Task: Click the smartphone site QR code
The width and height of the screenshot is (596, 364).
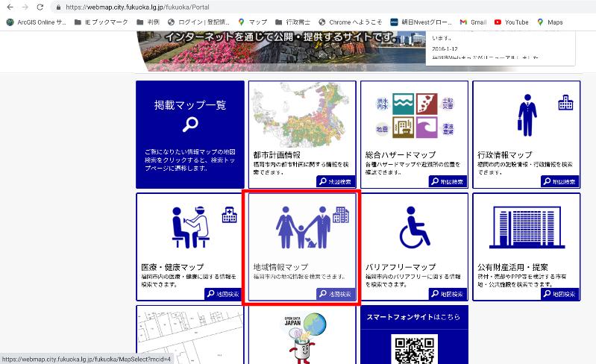Action: (x=414, y=349)
